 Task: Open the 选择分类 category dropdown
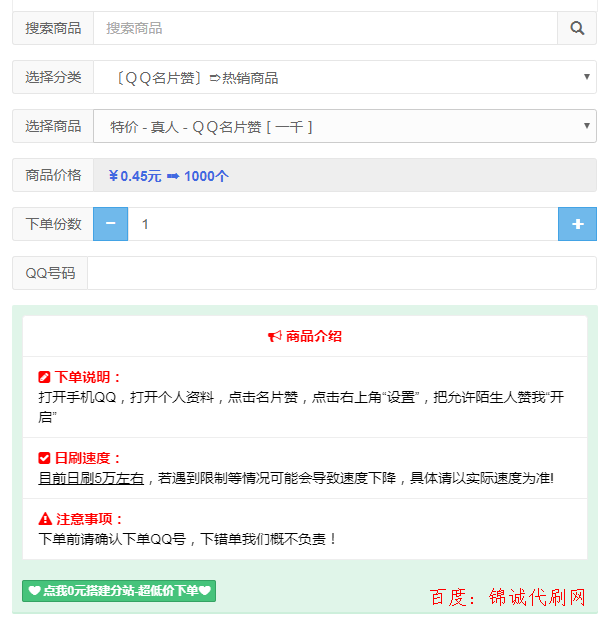(344, 77)
